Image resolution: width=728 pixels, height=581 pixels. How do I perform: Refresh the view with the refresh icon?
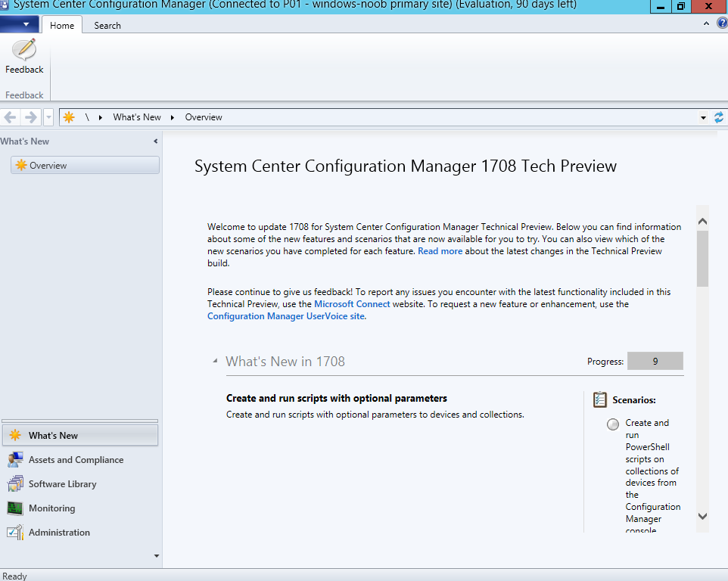coord(719,117)
